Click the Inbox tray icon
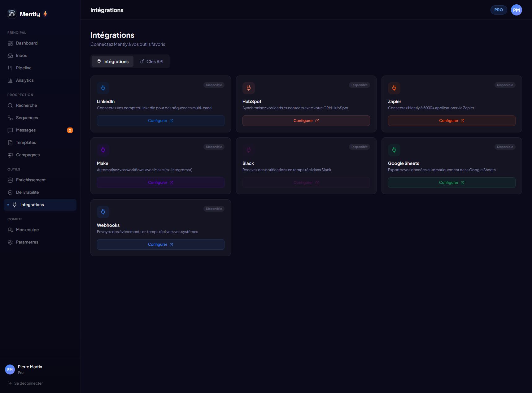The image size is (532, 393). tap(10, 56)
